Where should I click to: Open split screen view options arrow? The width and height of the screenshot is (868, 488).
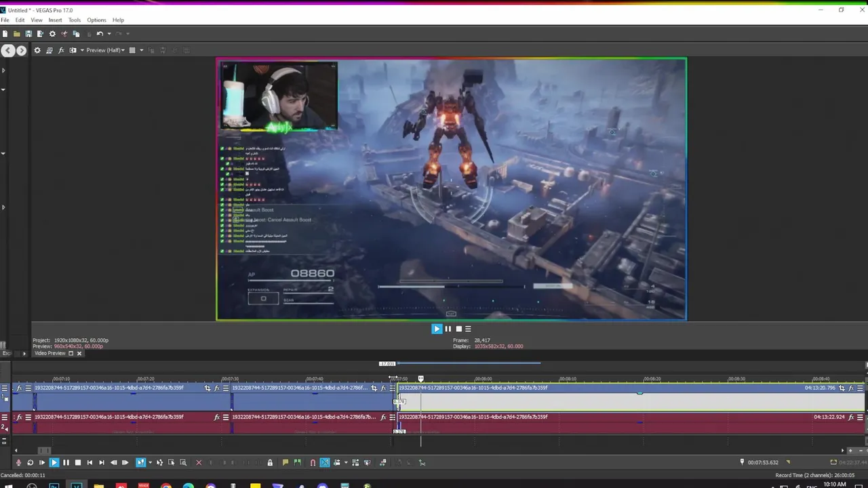[x=81, y=50]
